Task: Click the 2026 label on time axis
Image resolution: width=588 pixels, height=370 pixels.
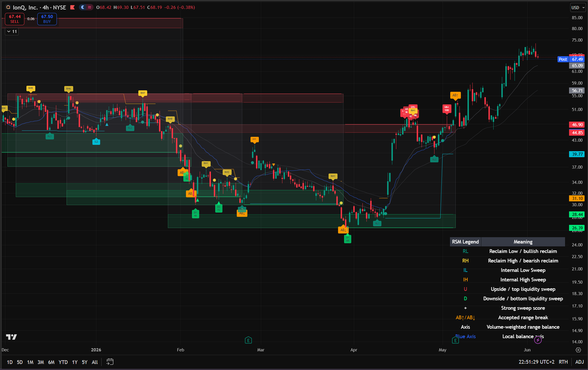Action: [96, 350]
